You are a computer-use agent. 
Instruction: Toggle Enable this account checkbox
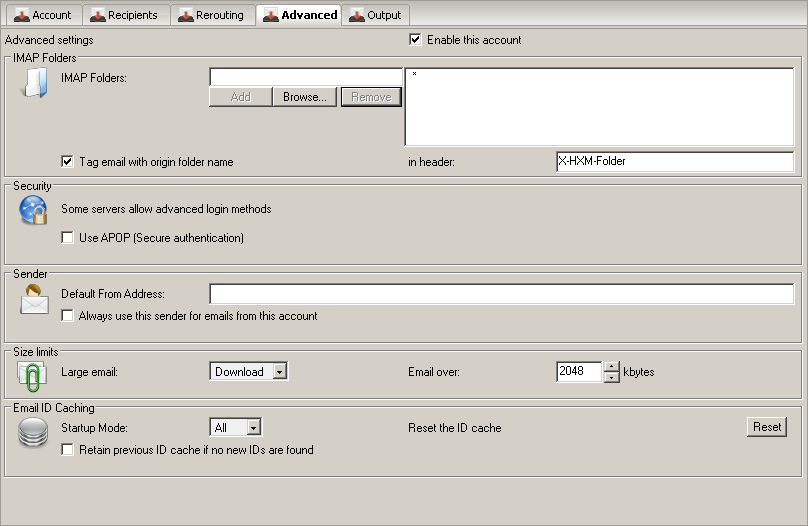tap(415, 40)
